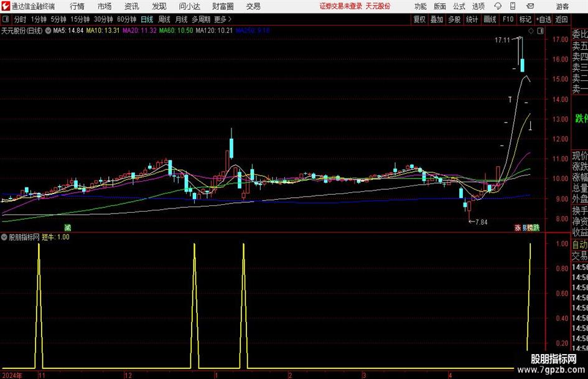Click the 返回 back button
Viewport: 588px width, 379px height.
tap(561, 19)
